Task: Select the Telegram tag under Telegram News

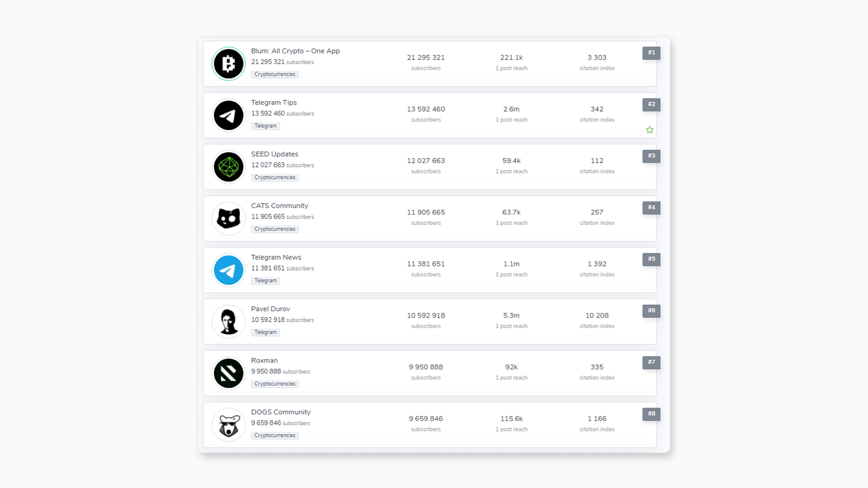Action: click(x=265, y=280)
